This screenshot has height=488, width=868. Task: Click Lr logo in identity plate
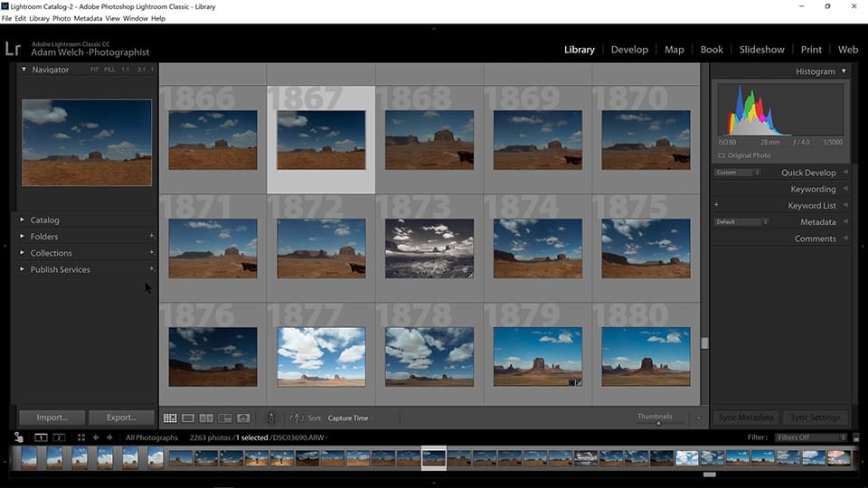tap(13, 49)
